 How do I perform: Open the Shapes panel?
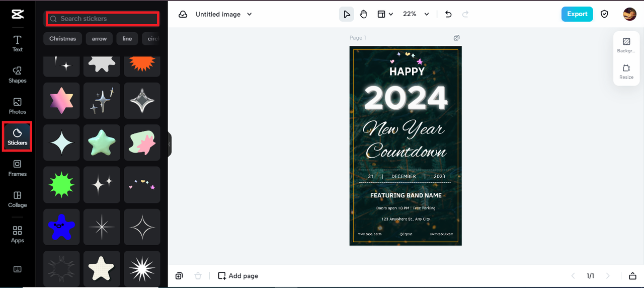(x=18, y=75)
